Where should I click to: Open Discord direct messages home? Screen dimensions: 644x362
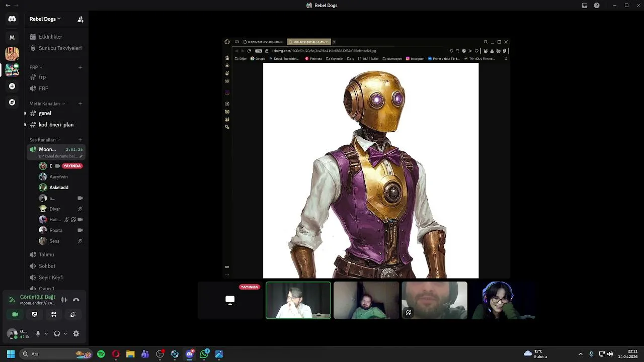click(x=12, y=19)
